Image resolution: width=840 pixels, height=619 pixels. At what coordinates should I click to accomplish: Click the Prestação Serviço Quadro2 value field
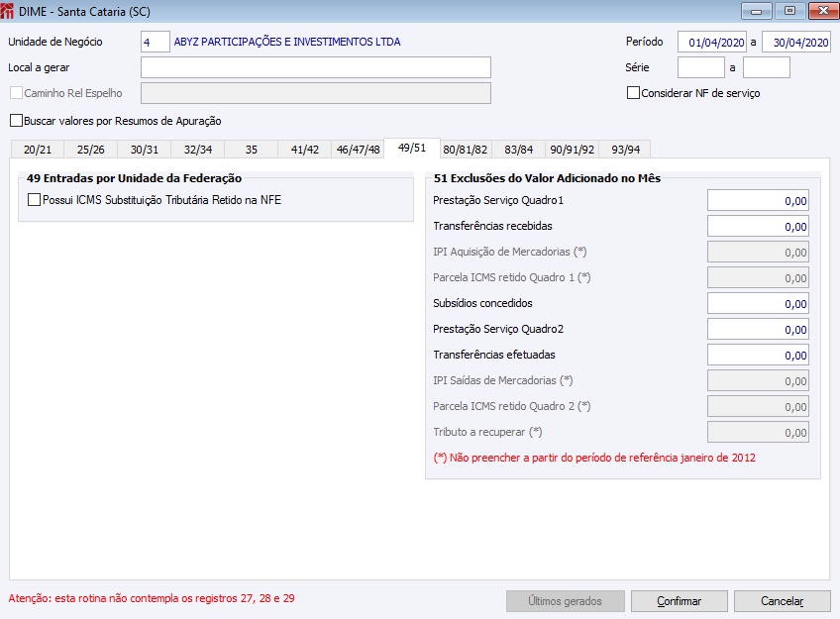[x=758, y=329]
